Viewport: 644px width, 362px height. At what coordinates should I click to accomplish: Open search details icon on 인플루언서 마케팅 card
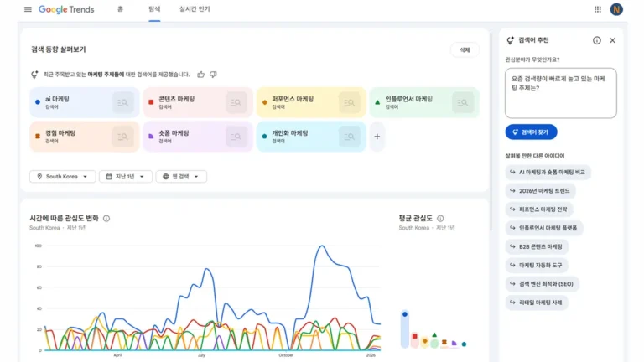click(x=463, y=102)
